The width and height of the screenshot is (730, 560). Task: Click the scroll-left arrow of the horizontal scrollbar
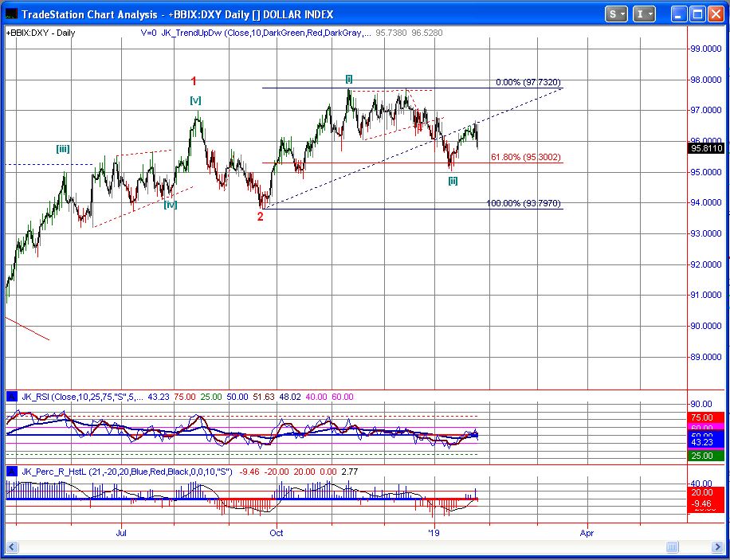(12, 546)
